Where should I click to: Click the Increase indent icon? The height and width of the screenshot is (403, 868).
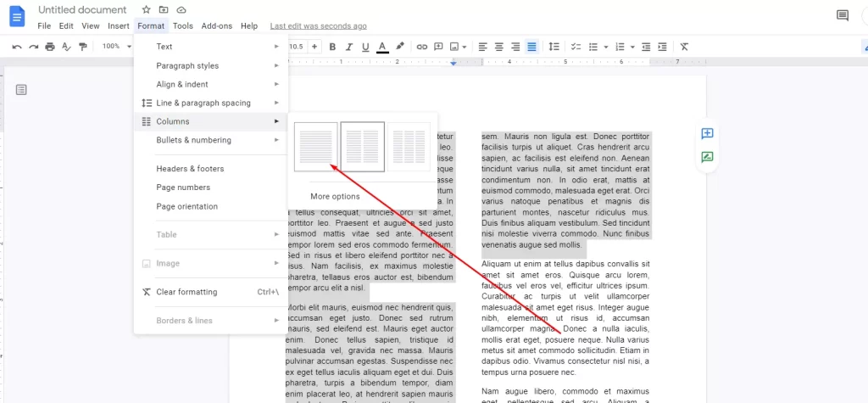[x=662, y=47]
